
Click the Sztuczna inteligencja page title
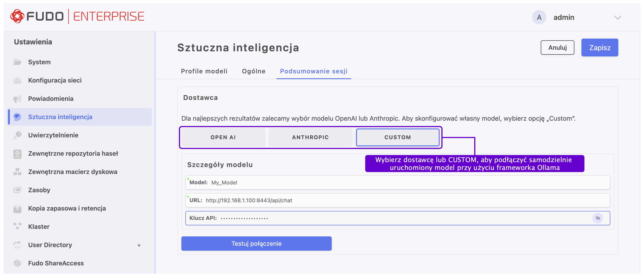click(x=238, y=48)
